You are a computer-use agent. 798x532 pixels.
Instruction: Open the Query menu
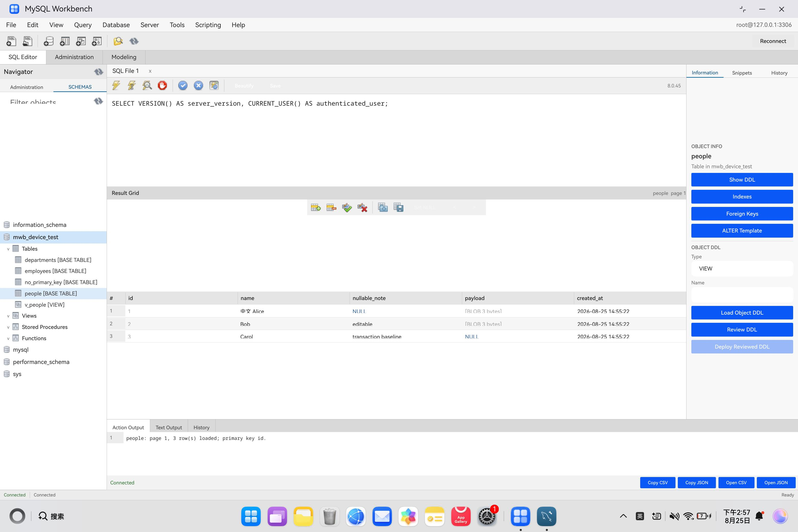(83, 25)
